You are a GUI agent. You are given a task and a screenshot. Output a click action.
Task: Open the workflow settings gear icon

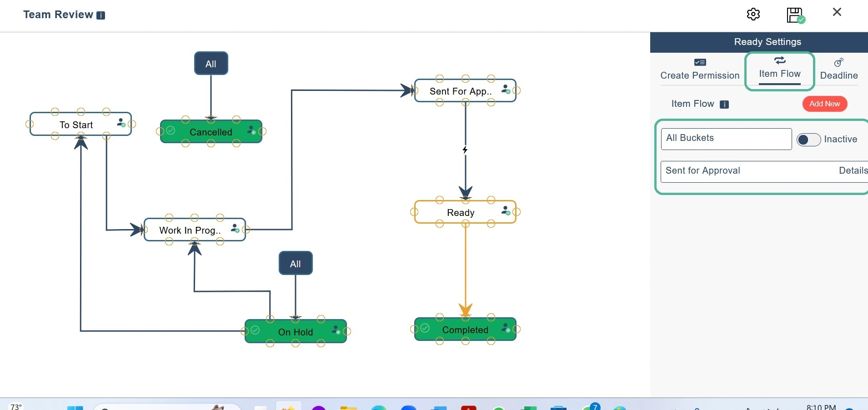(753, 14)
